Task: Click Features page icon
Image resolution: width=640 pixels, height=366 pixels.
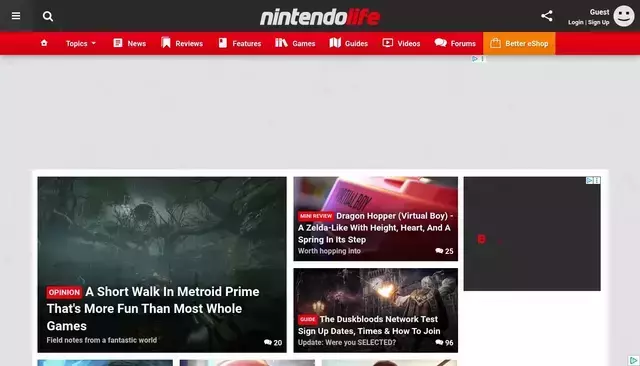Action: (x=222, y=43)
